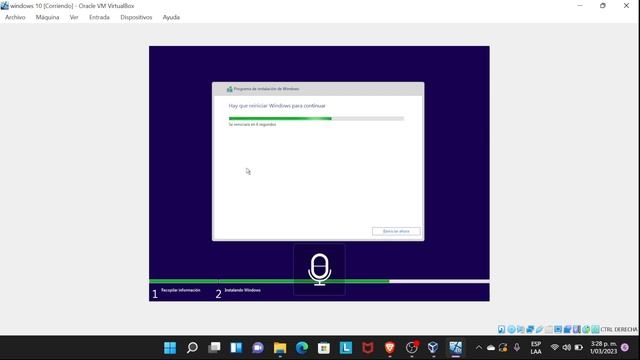Open the Ayuda menu
Screen dimensions: 640x360
[171, 17]
